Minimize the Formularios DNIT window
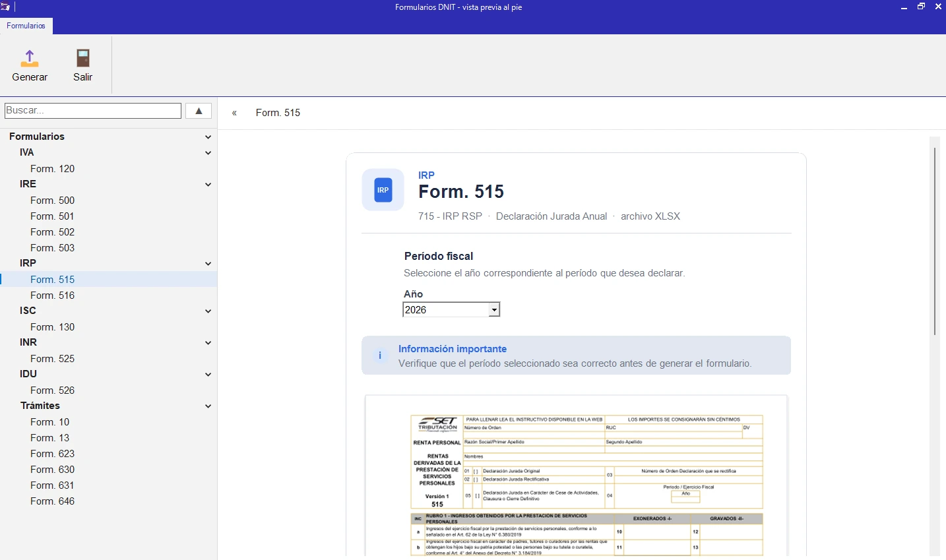This screenshot has height=560, width=946. click(x=904, y=7)
